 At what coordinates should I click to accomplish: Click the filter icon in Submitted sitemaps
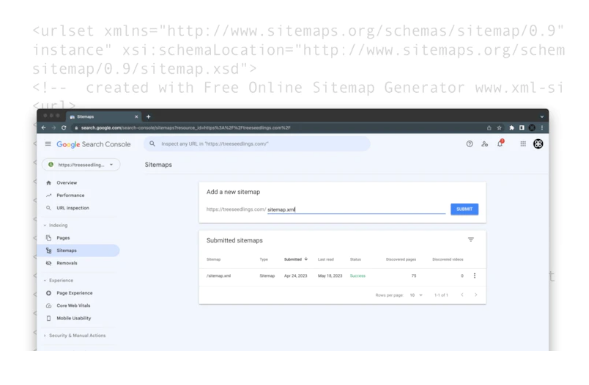(471, 240)
